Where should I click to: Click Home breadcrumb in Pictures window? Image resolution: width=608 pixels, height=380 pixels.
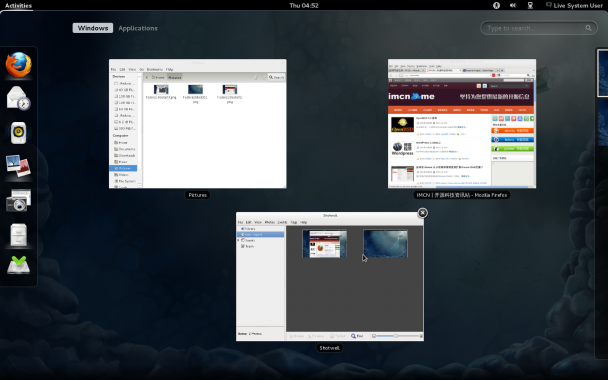158,77
